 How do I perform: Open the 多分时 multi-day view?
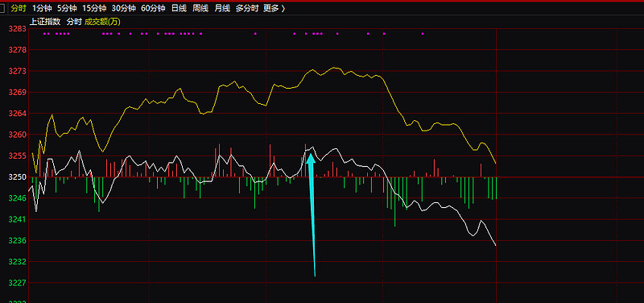(x=246, y=8)
